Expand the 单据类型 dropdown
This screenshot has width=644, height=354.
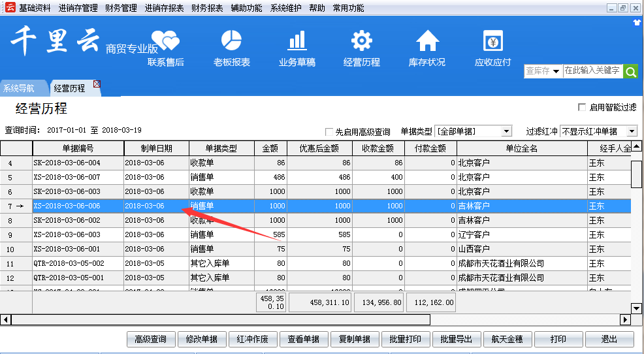click(506, 131)
